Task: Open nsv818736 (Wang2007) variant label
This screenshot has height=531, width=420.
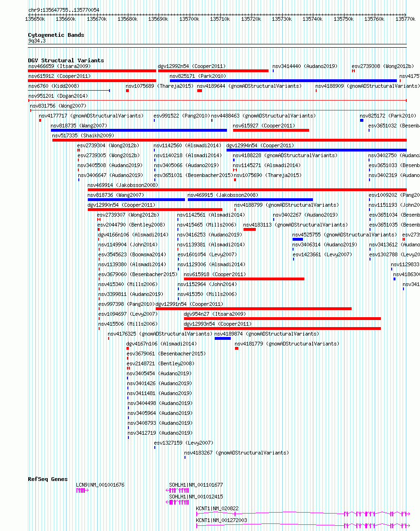Action: pyautogui.click(x=116, y=195)
